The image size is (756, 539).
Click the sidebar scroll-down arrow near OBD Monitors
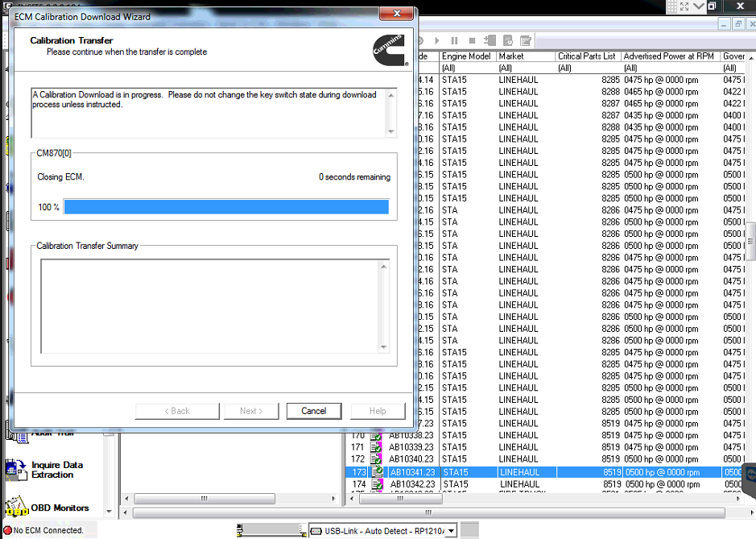pos(109,511)
